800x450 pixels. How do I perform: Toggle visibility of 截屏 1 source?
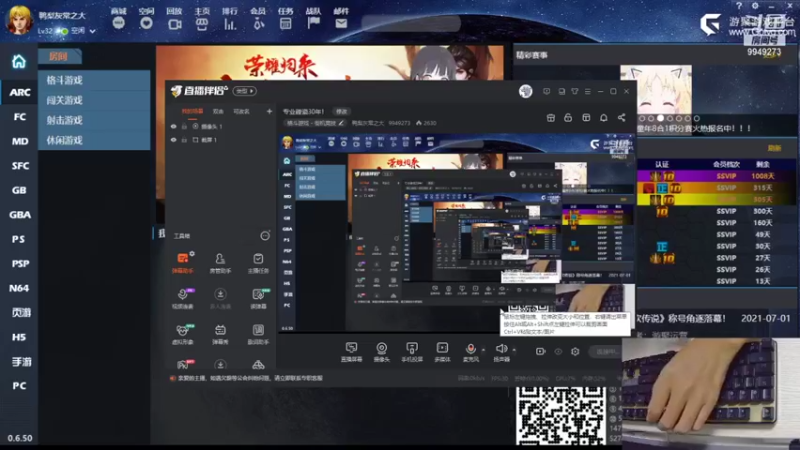click(x=173, y=140)
